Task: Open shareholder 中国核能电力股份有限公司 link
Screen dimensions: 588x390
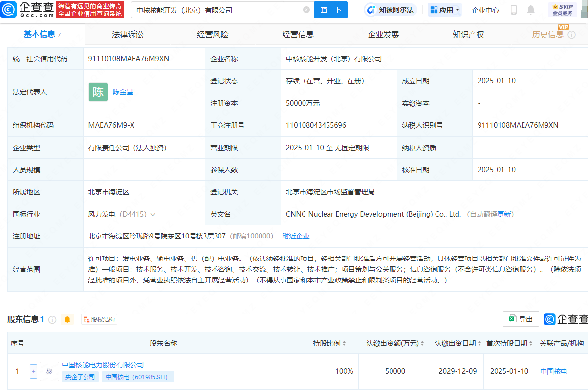Action: [103, 365]
